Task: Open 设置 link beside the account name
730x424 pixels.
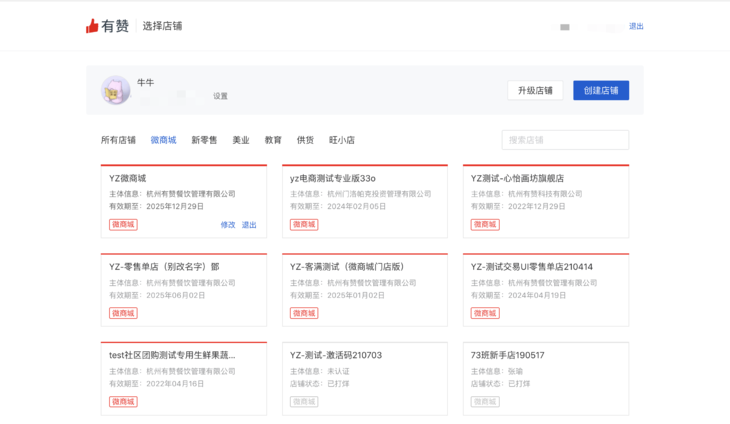Action: tap(220, 96)
